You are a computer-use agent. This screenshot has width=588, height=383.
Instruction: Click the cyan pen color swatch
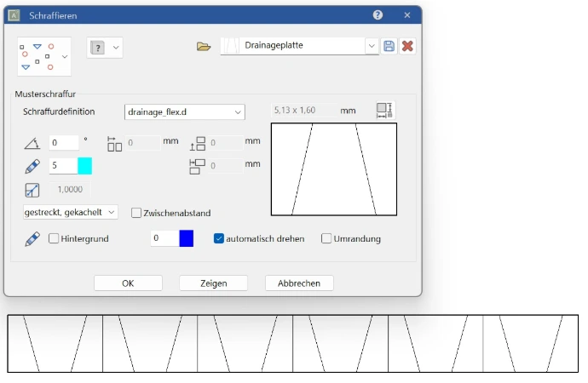(x=84, y=166)
